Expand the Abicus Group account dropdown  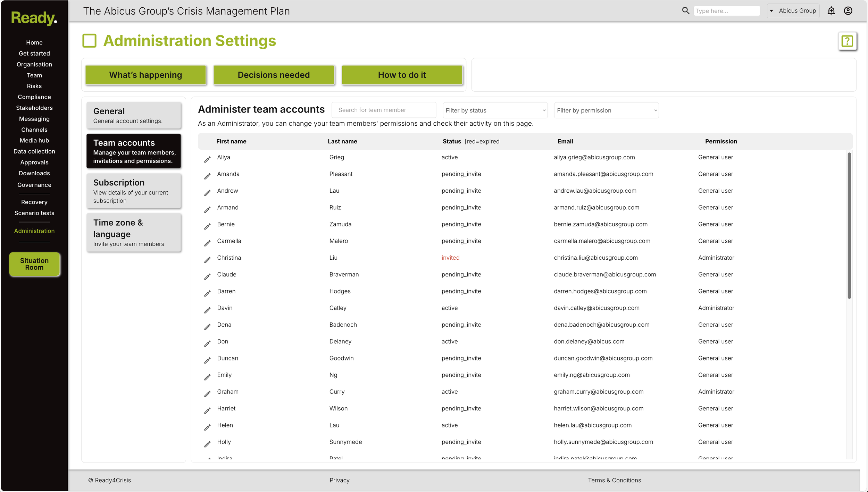(x=793, y=11)
